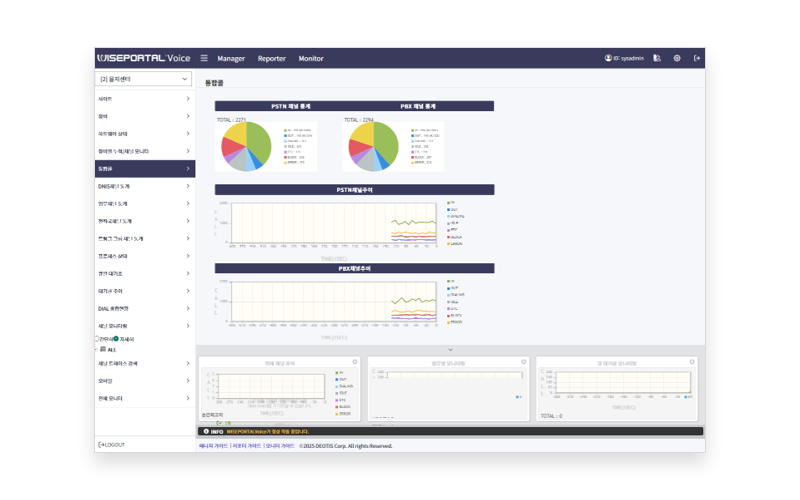Viewport: 800px width, 500px height.
Task: Click the sysadmin user profile icon
Action: 608,58
